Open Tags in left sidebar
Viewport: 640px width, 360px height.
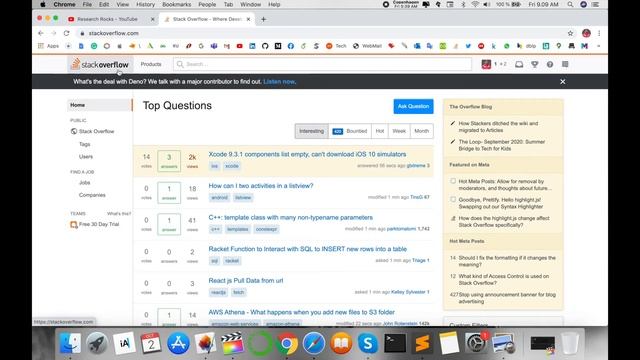coord(84,144)
